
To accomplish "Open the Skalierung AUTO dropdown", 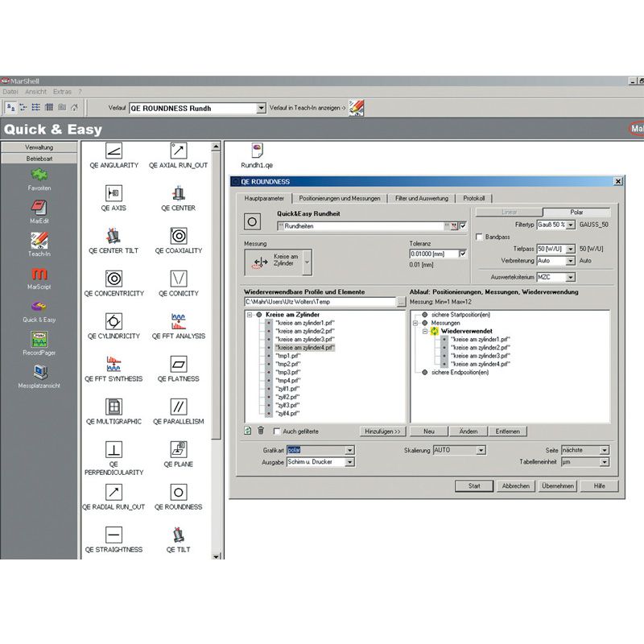I will (x=481, y=450).
